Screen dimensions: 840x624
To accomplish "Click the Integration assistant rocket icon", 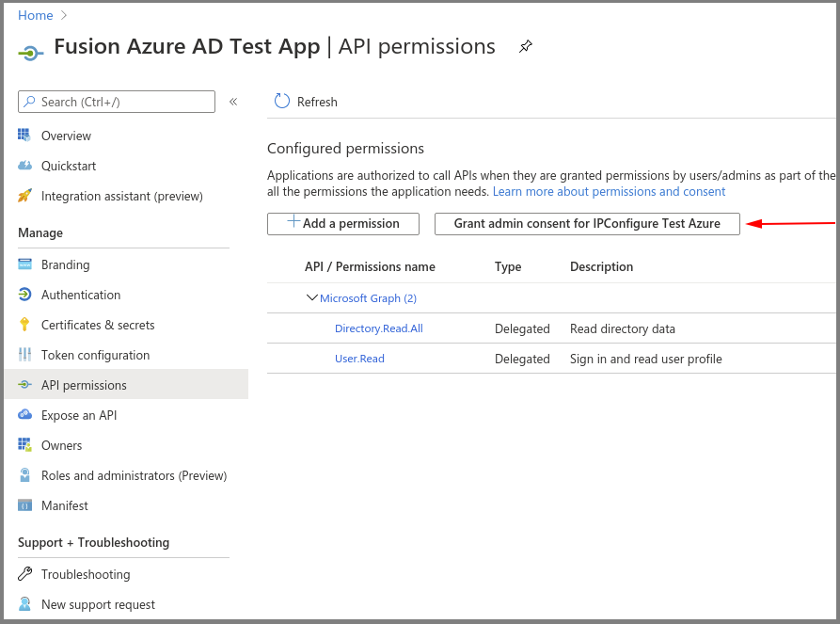I will click(24, 196).
